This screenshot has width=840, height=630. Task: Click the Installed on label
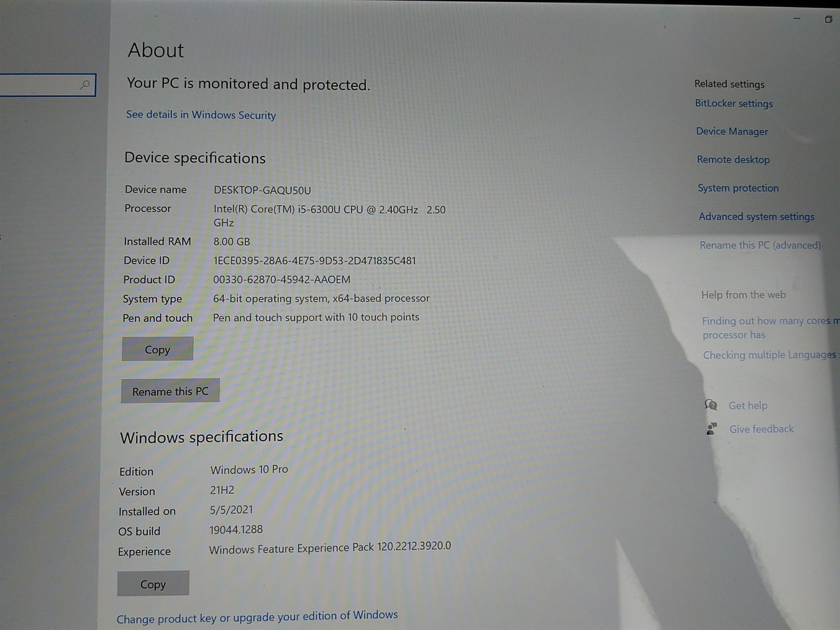coord(147,511)
